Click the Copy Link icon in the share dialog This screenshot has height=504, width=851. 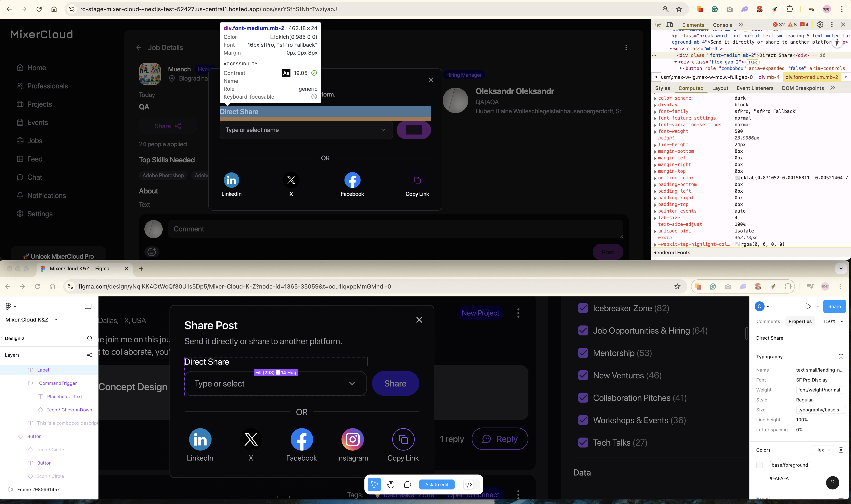click(x=417, y=180)
